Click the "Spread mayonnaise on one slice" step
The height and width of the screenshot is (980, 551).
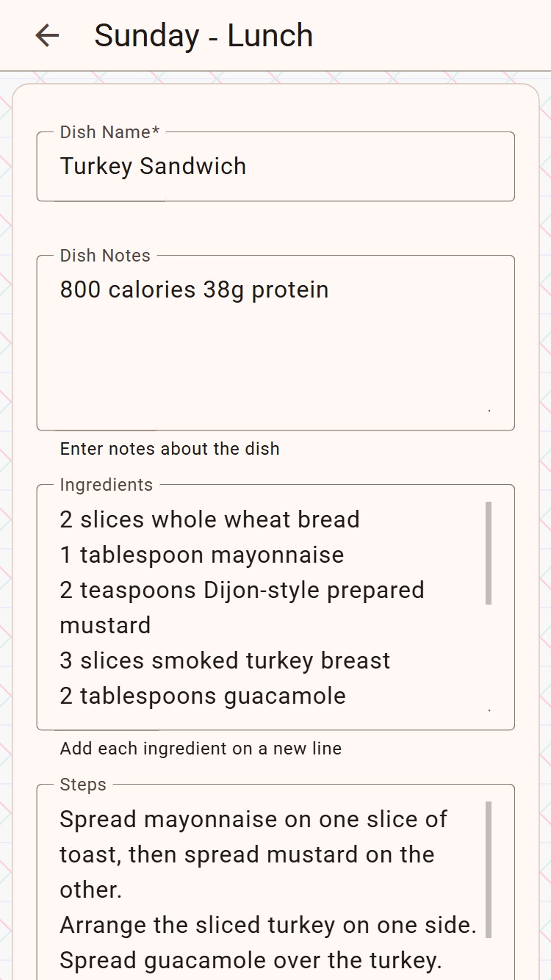tap(253, 820)
